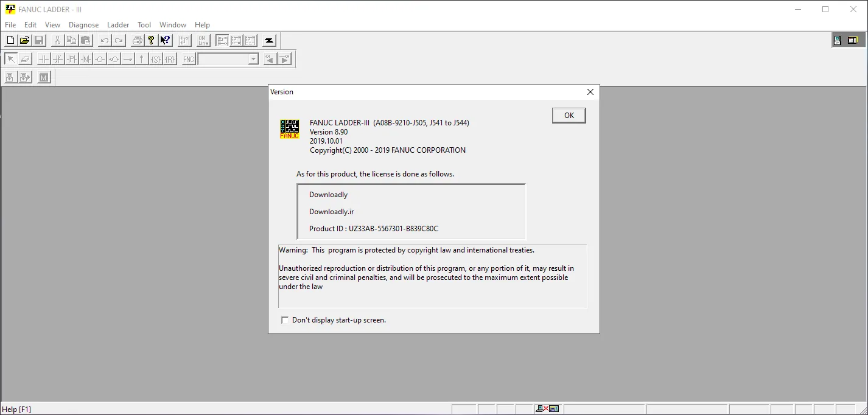Open the Edit menu
The width and height of the screenshot is (868, 415).
point(30,25)
